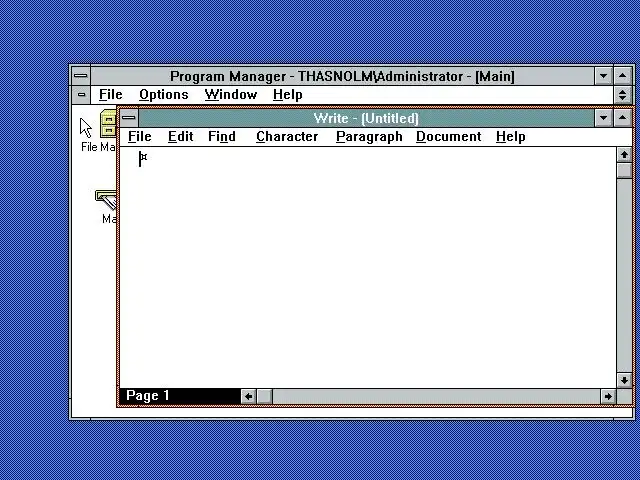Restore the Main group window
The height and width of the screenshot is (480, 640).
622,95
